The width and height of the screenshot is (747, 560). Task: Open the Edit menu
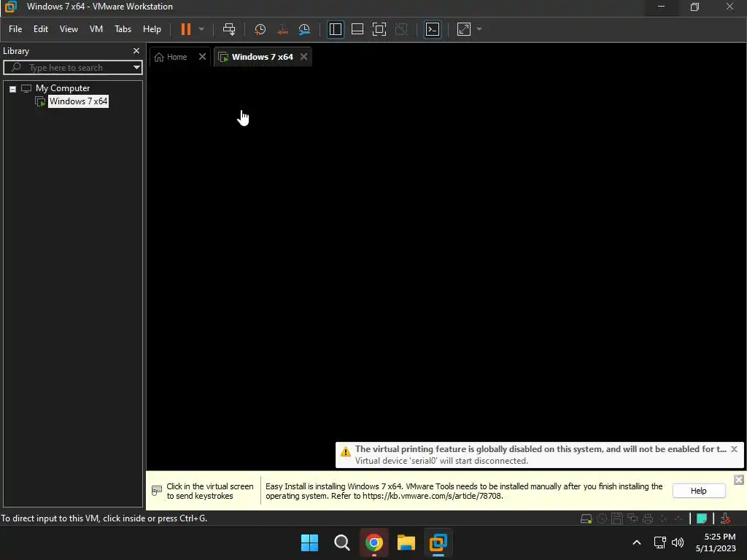[x=41, y=29]
